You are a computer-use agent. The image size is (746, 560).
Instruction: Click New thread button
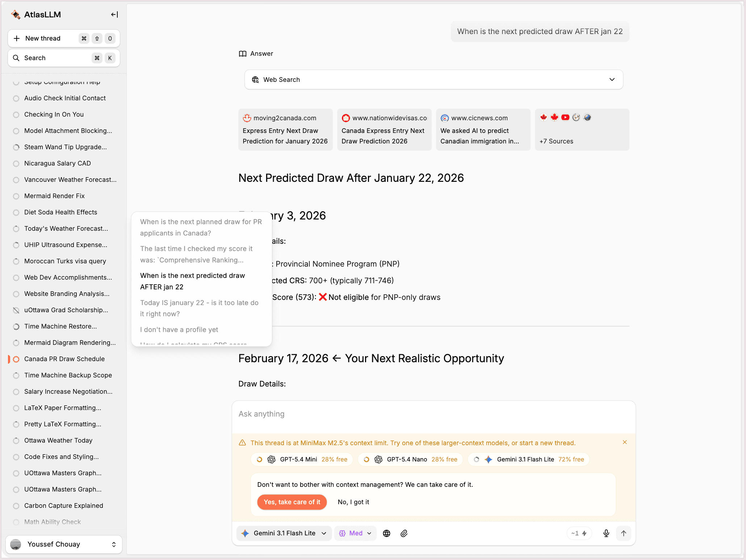[64, 38]
